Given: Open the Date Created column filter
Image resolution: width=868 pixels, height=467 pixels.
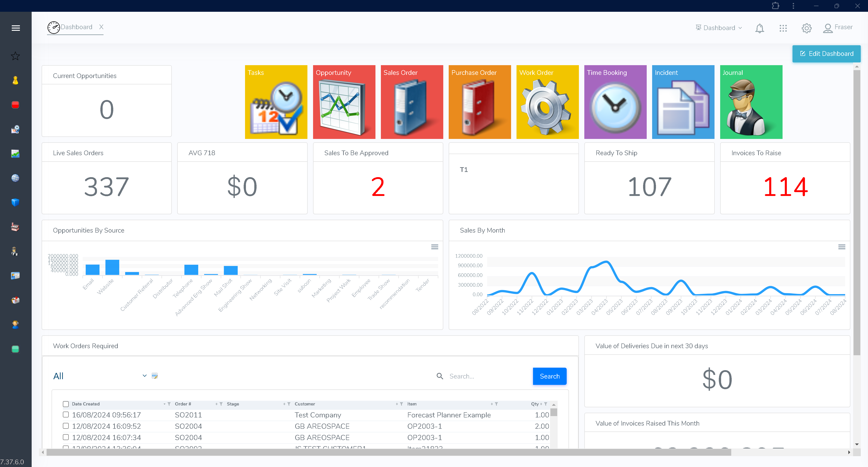Looking at the screenshot, I should click(x=169, y=404).
